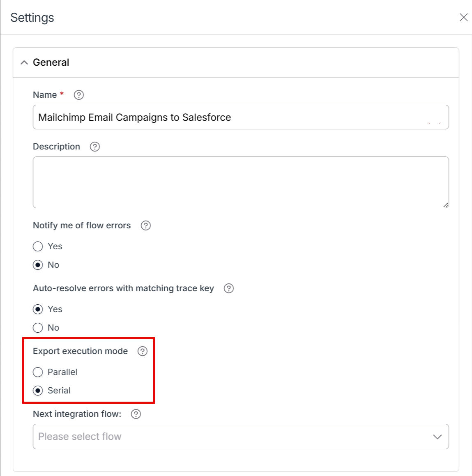Select No for Auto-resolve errors
This screenshot has width=472, height=476.
coord(38,328)
